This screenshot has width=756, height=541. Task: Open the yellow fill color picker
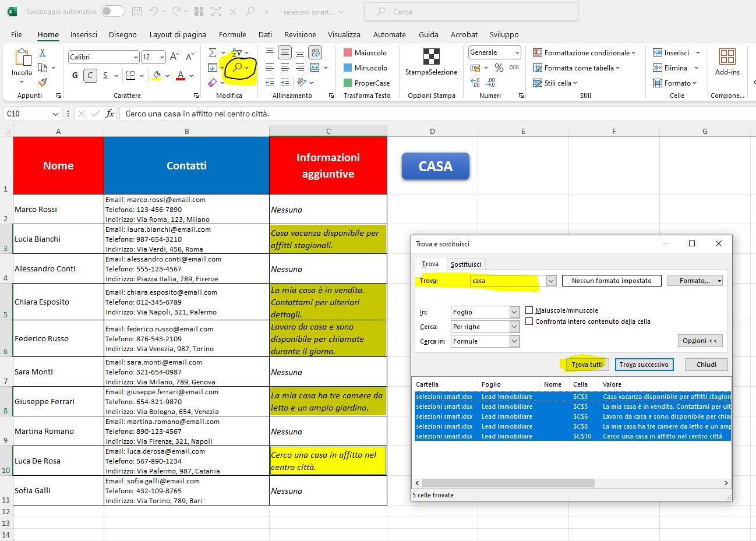pyautogui.click(x=167, y=76)
